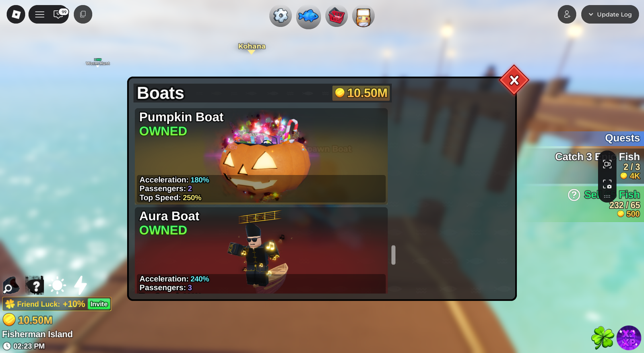This screenshot has height=353, width=644.
Task: Select the Pumpkin Boat entry
Action: click(261, 156)
